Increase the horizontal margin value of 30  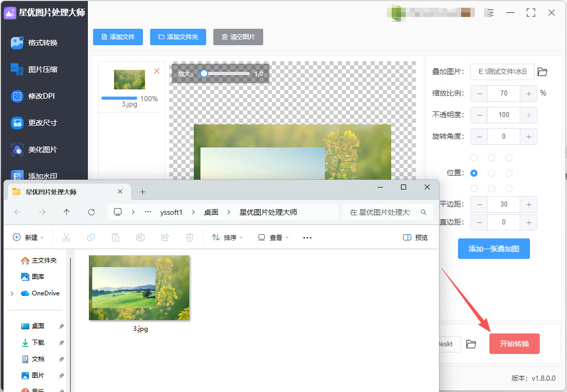(x=528, y=204)
